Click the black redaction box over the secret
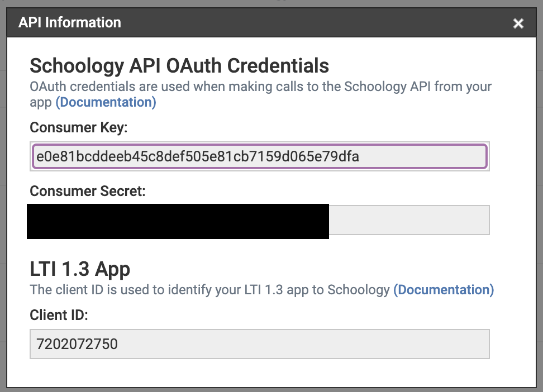Viewport: 543px width, 392px height. click(x=178, y=221)
